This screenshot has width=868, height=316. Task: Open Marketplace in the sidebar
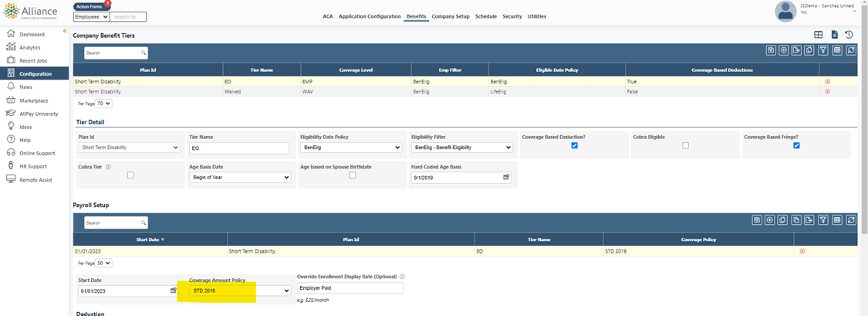(34, 100)
